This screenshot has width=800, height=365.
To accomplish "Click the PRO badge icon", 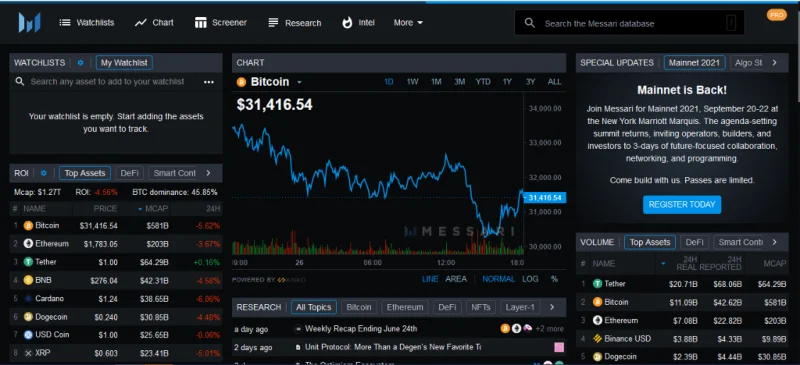I will tap(777, 15).
